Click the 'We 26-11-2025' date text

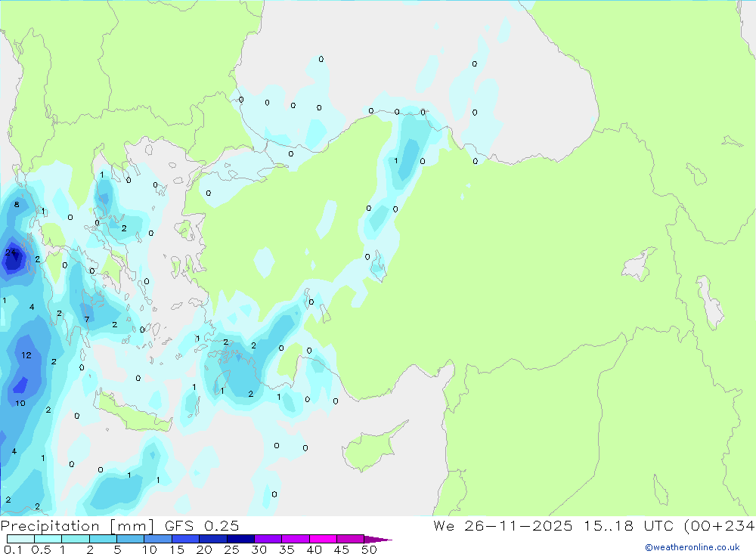(x=503, y=525)
